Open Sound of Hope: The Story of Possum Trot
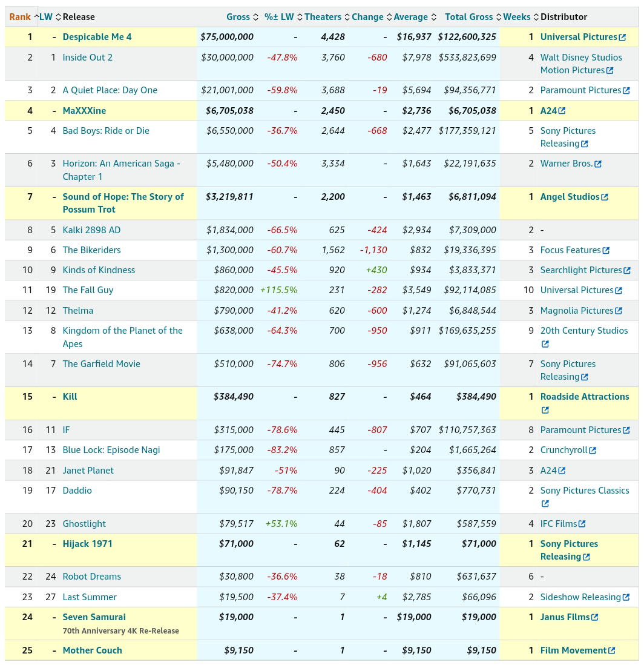644x665 pixels. 123,203
